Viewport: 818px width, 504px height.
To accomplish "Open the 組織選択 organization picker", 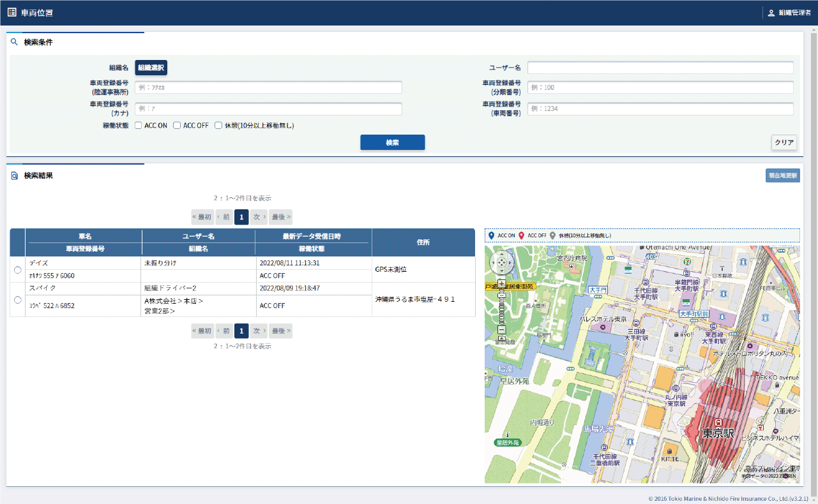I will click(x=151, y=68).
